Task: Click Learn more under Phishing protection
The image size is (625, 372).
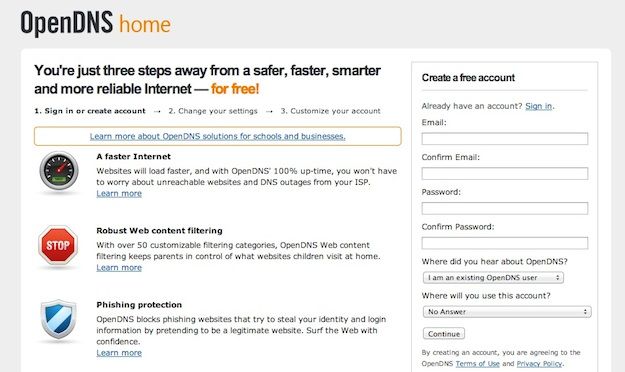Action: [119, 353]
